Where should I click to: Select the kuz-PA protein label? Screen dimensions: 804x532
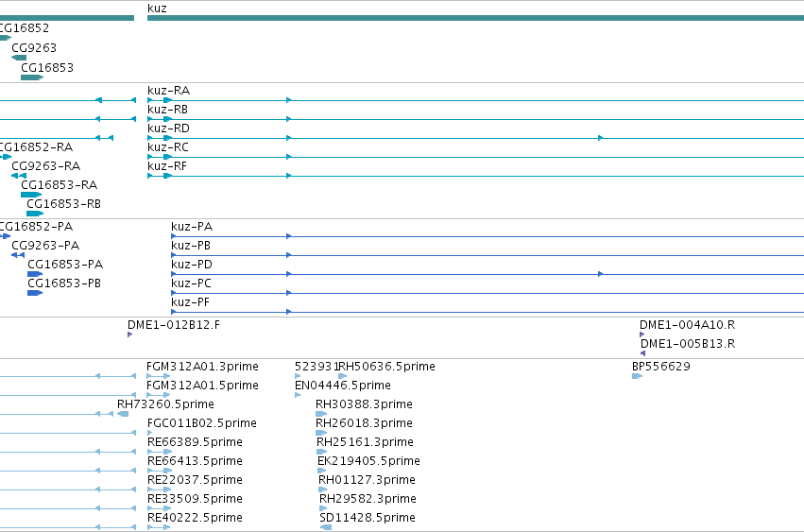(192, 227)
